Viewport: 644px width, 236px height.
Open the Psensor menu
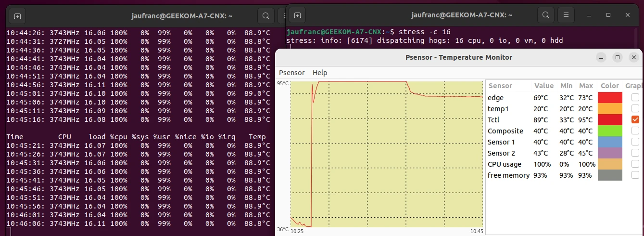292,73
